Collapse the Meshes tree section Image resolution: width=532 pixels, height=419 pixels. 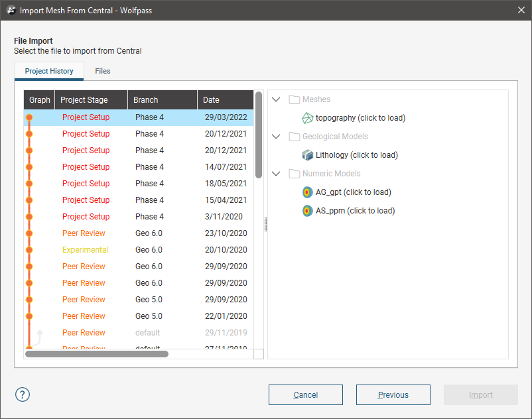click(x=277, y=99)
